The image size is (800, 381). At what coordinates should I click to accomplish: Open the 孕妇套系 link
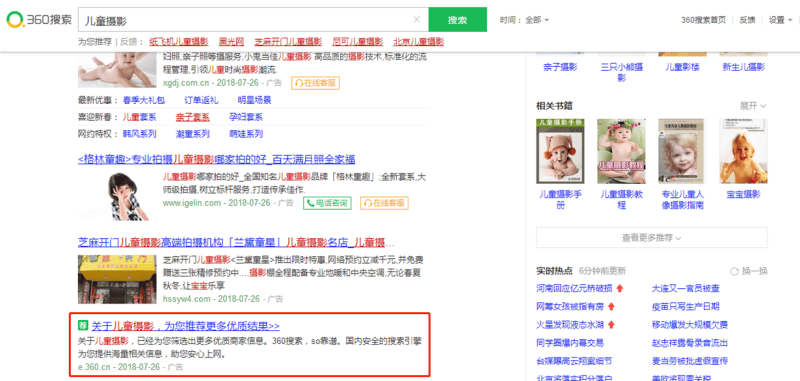(x=246, y=117)
